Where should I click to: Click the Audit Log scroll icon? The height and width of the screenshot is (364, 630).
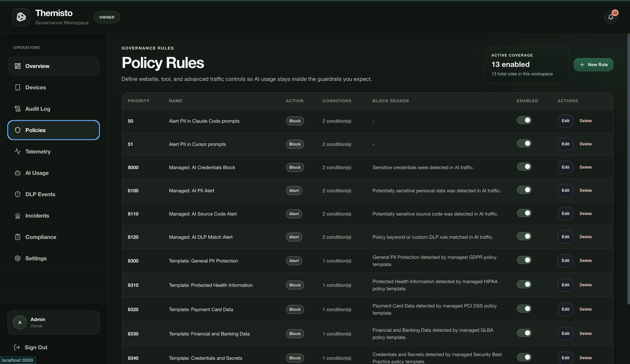[17, 109]
